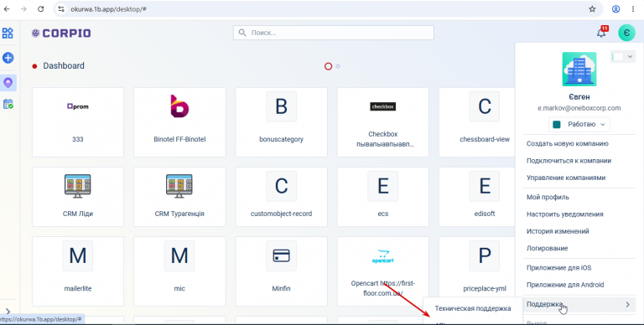Reload the page
The image size is (644, 325).
click(40, 9)
